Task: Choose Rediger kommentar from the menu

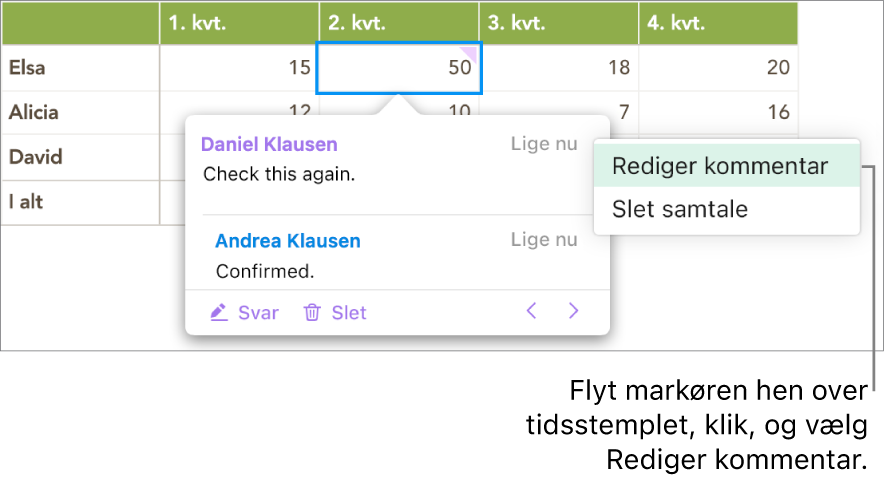Action: coord(720,166)
